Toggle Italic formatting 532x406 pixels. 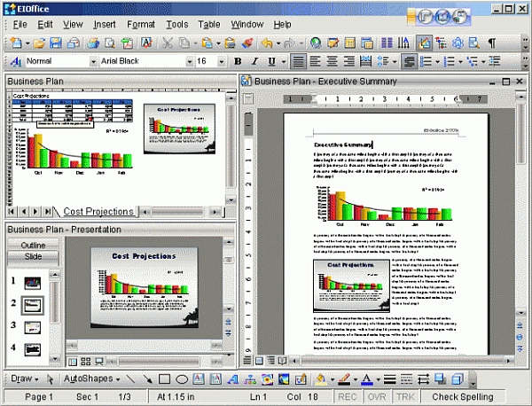[254, 61]
